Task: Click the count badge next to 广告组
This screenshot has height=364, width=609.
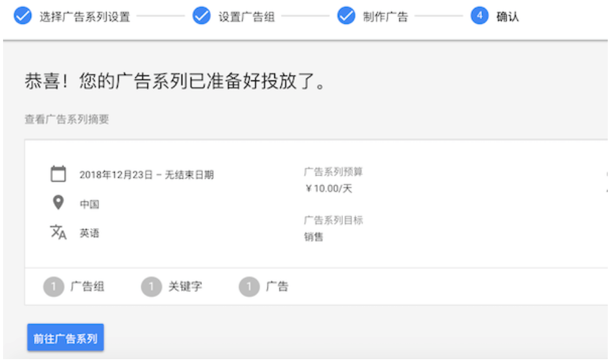Action: [54, 287]
